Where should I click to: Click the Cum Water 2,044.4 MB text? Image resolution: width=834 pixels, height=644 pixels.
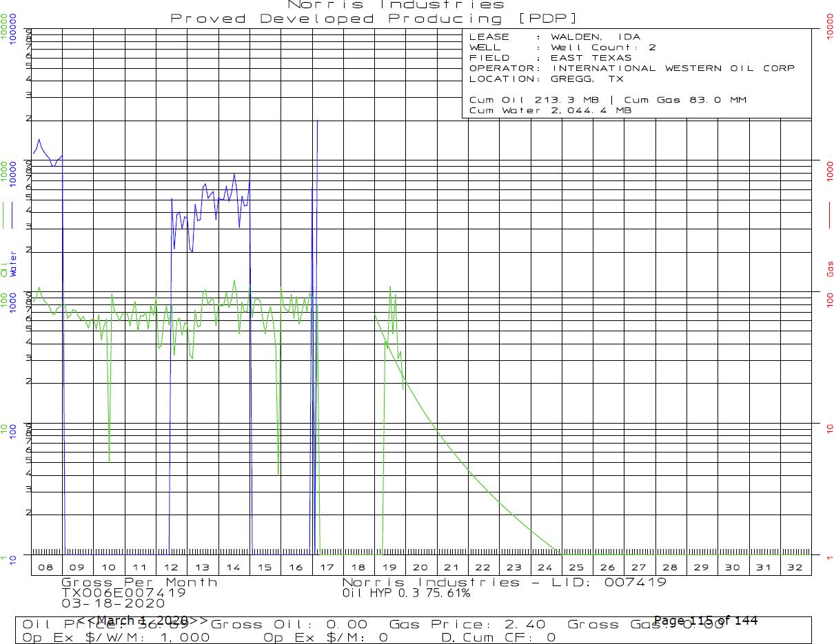[x=550, y=110]
